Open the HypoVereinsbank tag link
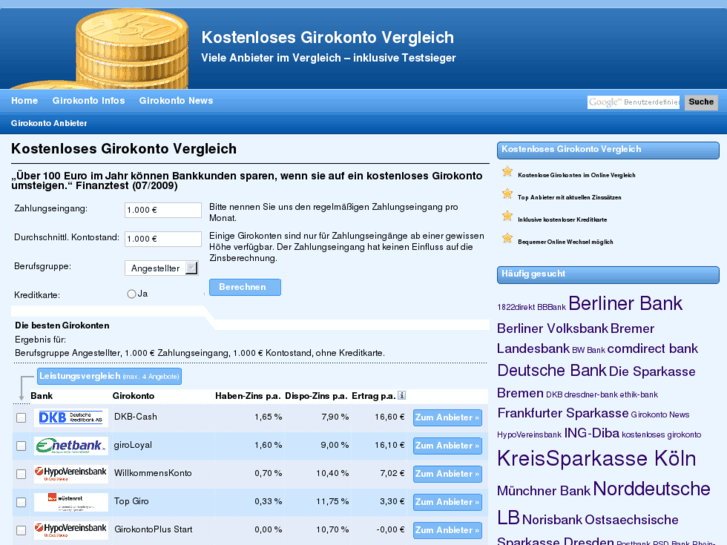 [x=529, y=435]
